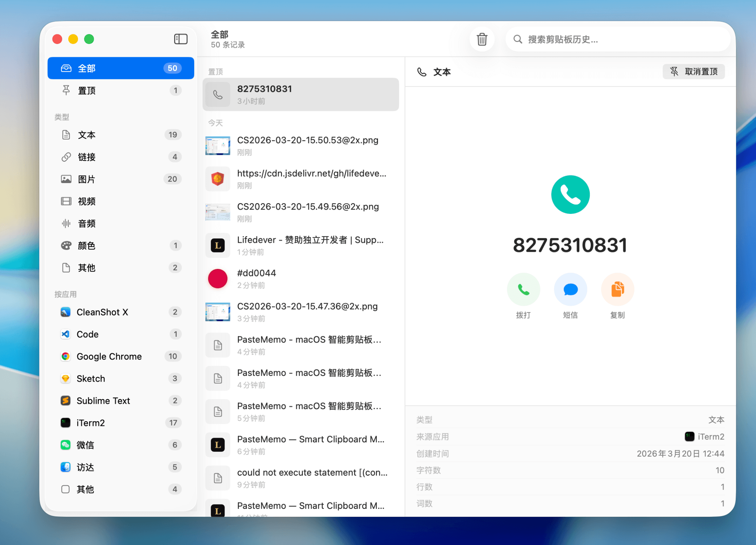Viewport: 756px width, 545px height.
Task: Click the 复制 copy button
Action: [x=618, y=289]
